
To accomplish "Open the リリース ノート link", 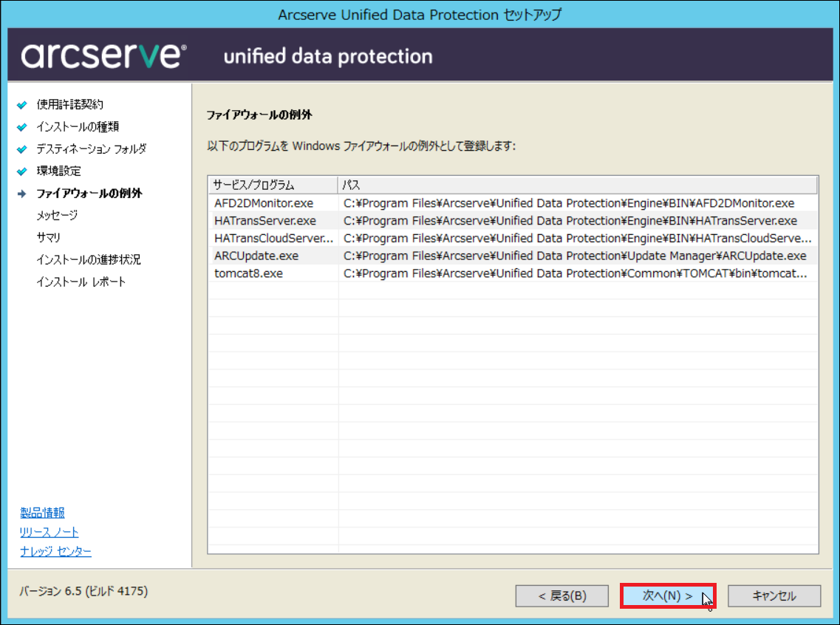I will tap(49, 532).
